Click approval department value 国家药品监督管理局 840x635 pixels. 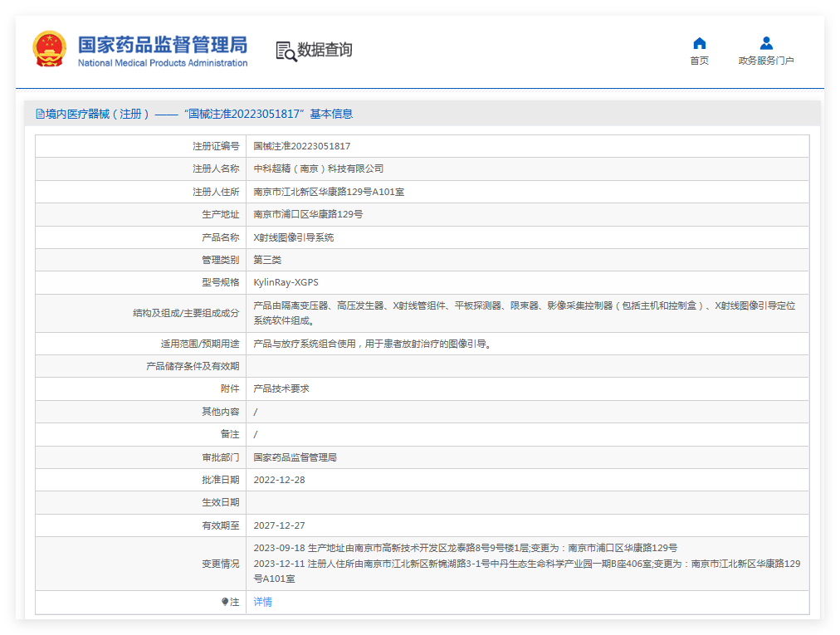295,457
